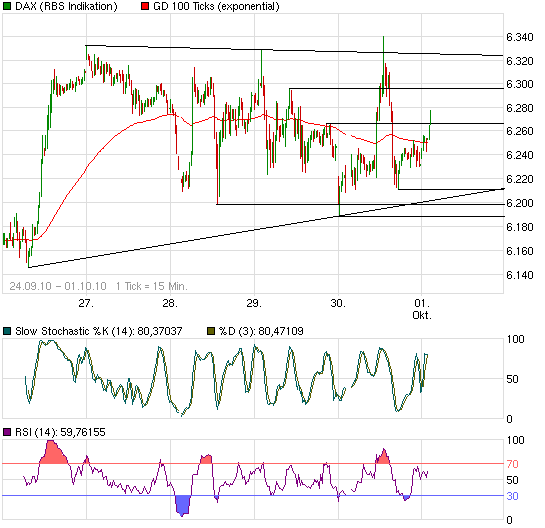Click the largest blue RSI oversold area below 30
Viewport: 545px width, 528px height.
182,505
